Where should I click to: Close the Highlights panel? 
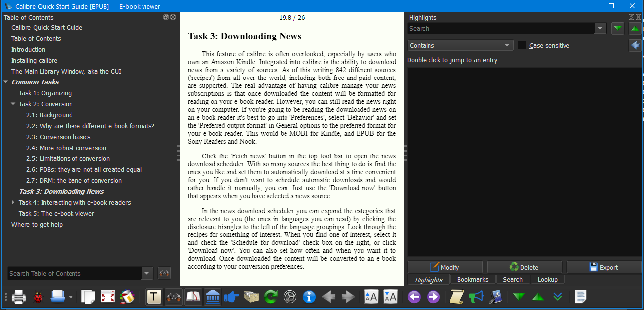tap(639, 17)
